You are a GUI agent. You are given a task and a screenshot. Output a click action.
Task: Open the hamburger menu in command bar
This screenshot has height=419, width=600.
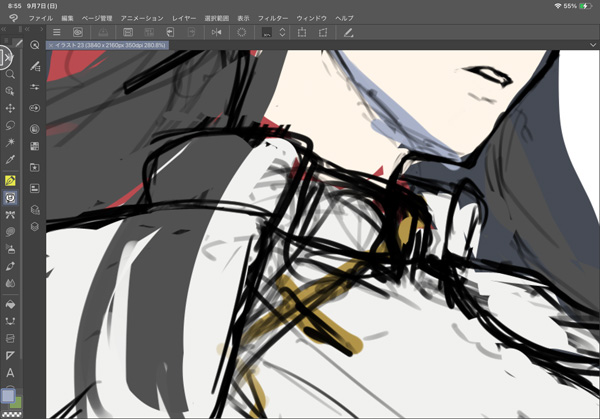pos(57,33)
